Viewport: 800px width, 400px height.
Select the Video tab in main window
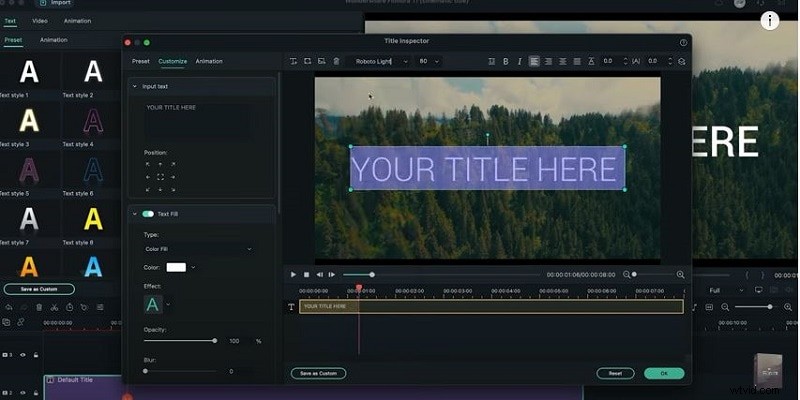(40, 21)
